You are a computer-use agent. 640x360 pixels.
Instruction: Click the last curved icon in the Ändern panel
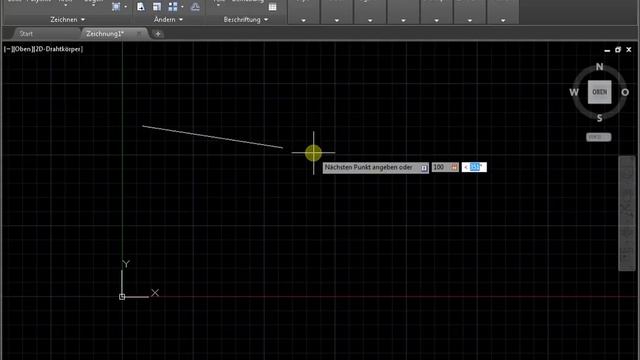tap(196, 7)
